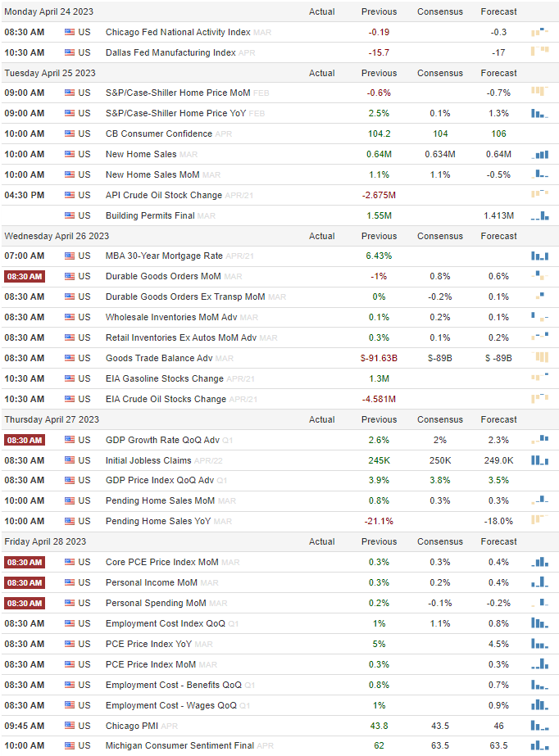Open the Personal Income MoM chart icon
The image size is (559, 756).
point(539,582)
